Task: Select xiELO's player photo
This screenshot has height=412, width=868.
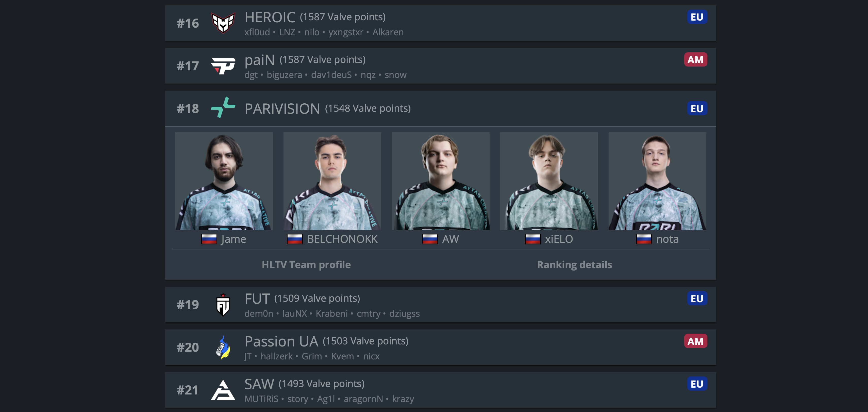Action: (548, 181)
